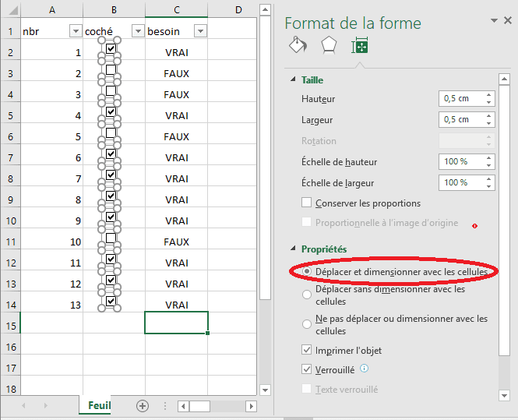Select Déplacer et dimensionner avec les cellules
Viewport: 518px width, 420px height.
pyautogui.click(x=307, y=270)
